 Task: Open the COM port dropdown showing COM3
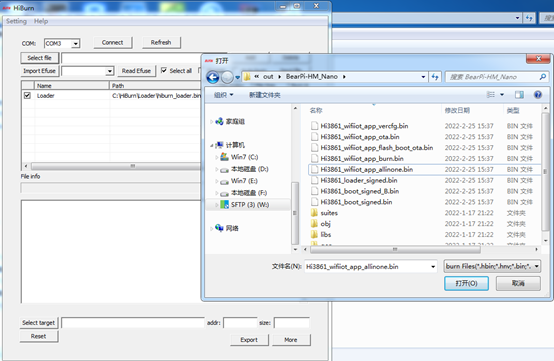click(x=76, y=43)
